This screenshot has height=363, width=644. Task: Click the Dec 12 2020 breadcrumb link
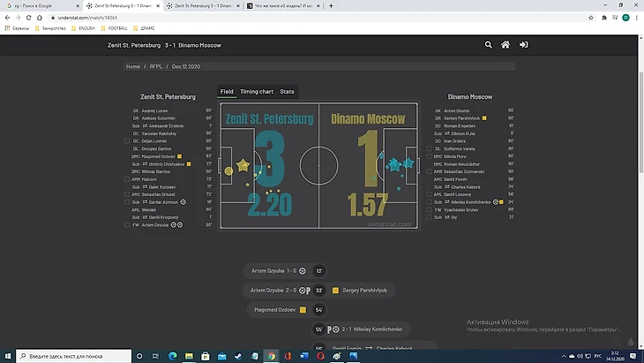[188, 66]
